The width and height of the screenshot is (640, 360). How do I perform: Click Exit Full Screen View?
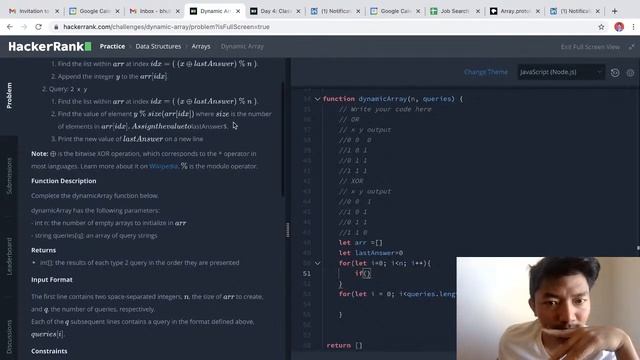pos(590,47)
